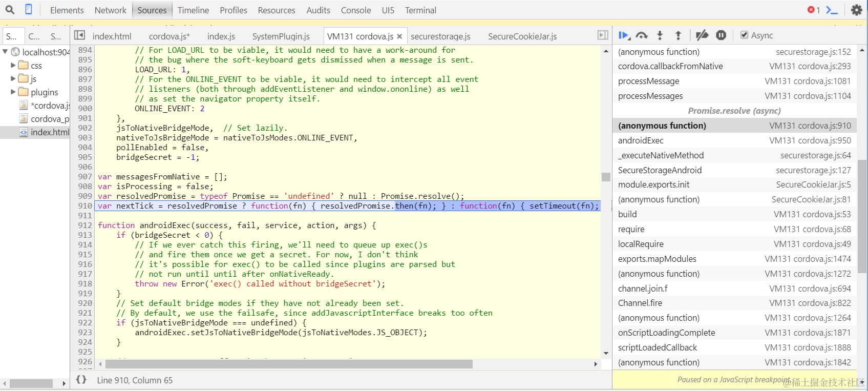The height and width of the screenshot is (391, 868).
Task: Select exports.mapModules stack frame
Action: tap(734, 259)
